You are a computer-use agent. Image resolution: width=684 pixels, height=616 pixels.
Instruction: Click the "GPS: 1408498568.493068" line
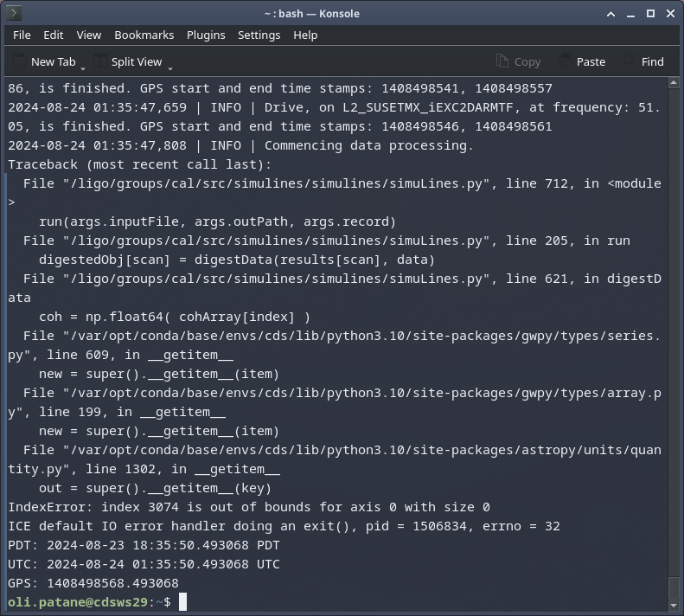tap(93, 583)
